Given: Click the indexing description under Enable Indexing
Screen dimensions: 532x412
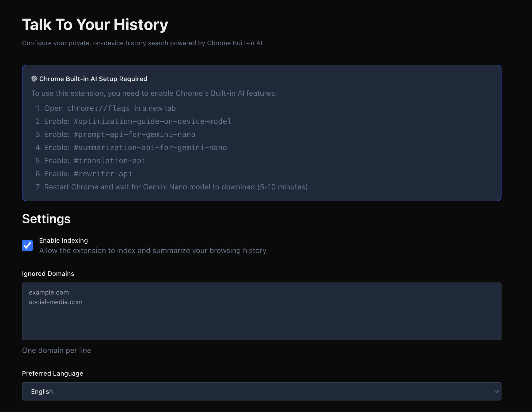Looking at the screenshot, I should pyautogui.click(x=153, y=251).
